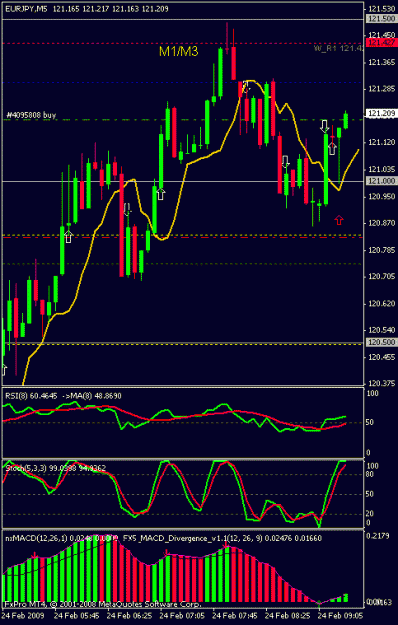Image resolution: width=398 pixels, height=625 pixels.
Task: Click the 120.870 price axis value
Action: coord(381,223)
